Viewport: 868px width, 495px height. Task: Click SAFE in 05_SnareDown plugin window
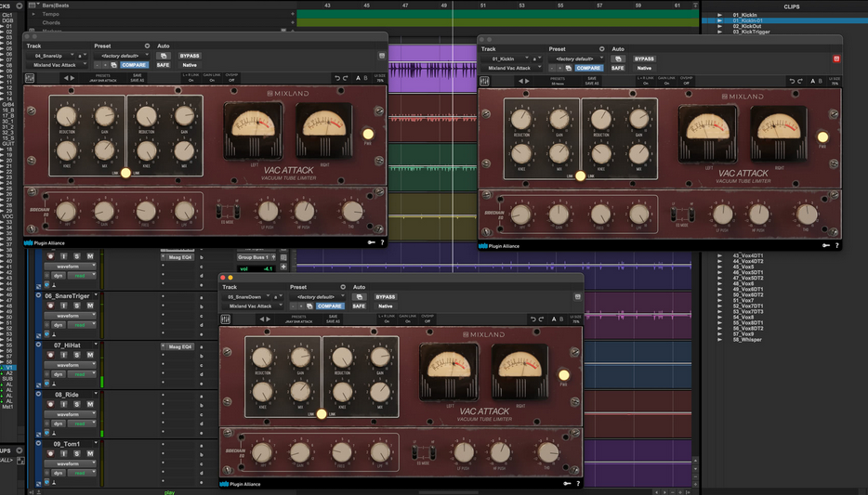point(359,306)
